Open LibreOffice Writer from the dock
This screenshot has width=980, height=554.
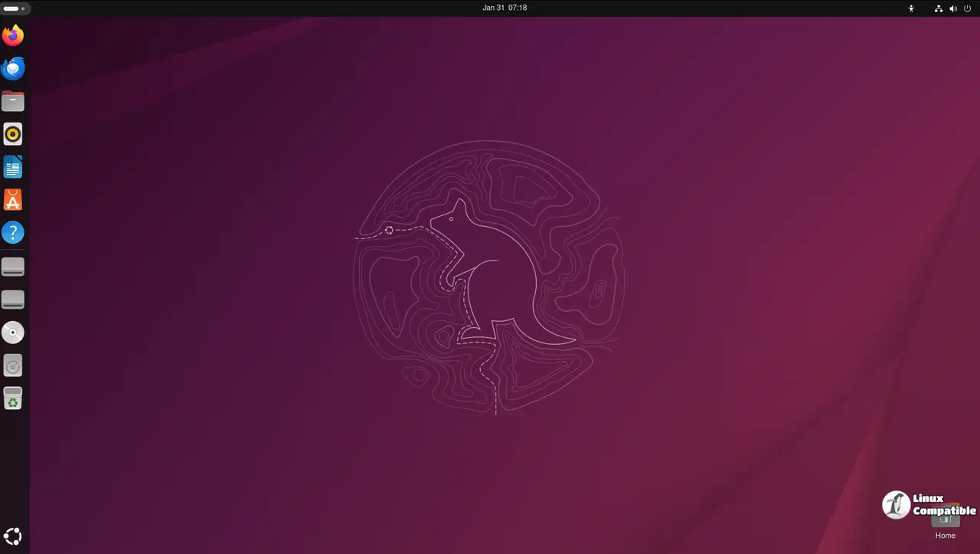pos(13,166)
